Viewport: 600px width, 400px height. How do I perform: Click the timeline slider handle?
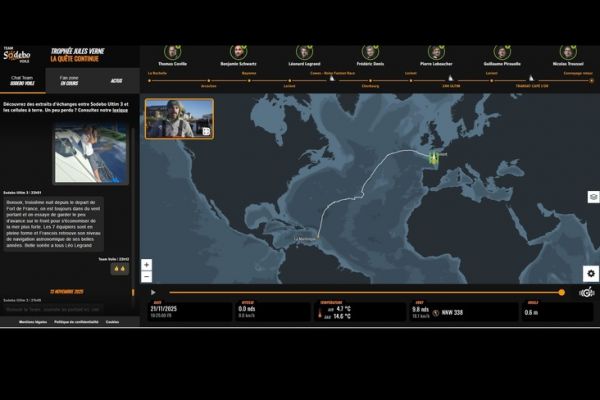click(561, 292)
